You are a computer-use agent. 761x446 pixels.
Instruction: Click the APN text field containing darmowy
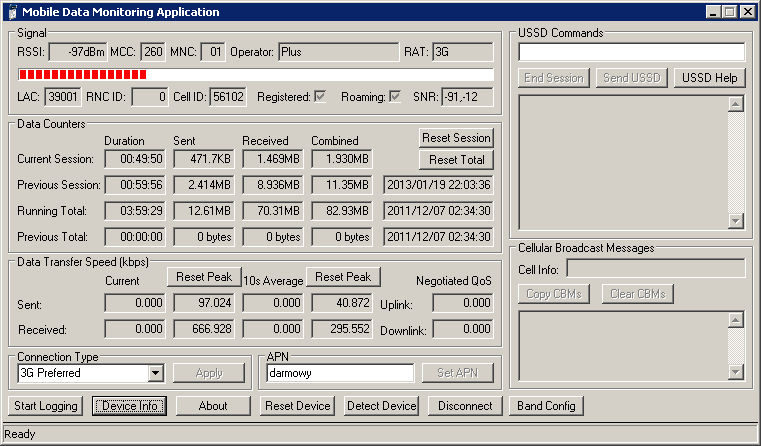(339, 373)
